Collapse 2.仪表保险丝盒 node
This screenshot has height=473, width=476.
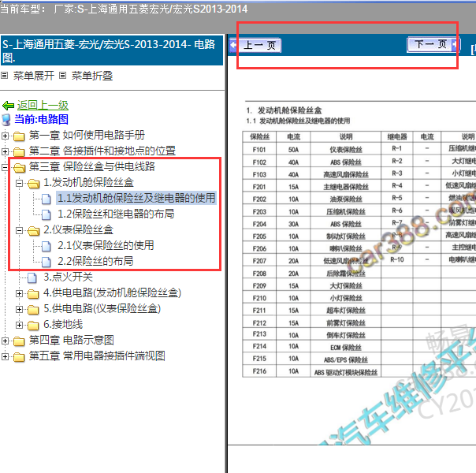click(19, 230)
